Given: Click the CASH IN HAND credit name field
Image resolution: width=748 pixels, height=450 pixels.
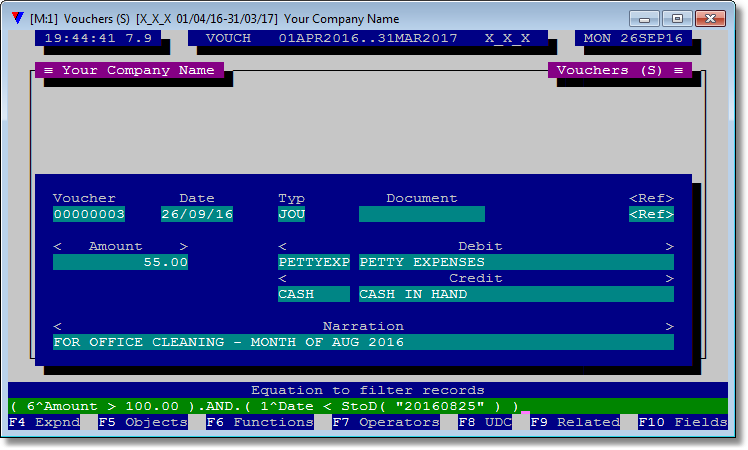Looking at the screenshot, I should point(516,294).
